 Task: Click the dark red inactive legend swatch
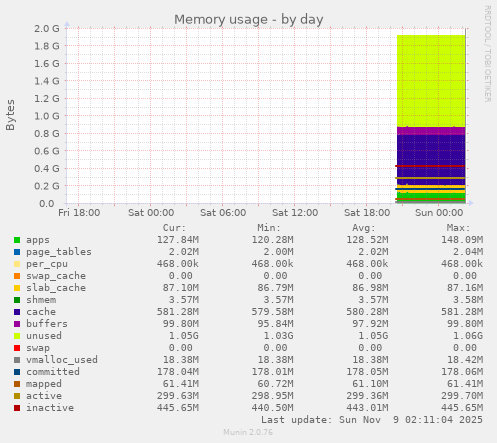[x=17, y=408]
